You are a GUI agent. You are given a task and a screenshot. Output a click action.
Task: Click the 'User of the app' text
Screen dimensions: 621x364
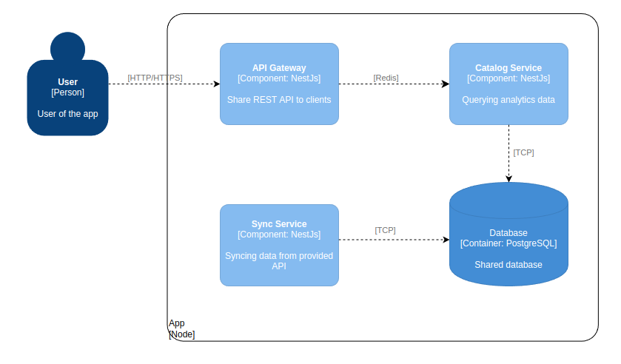point(67,114)
